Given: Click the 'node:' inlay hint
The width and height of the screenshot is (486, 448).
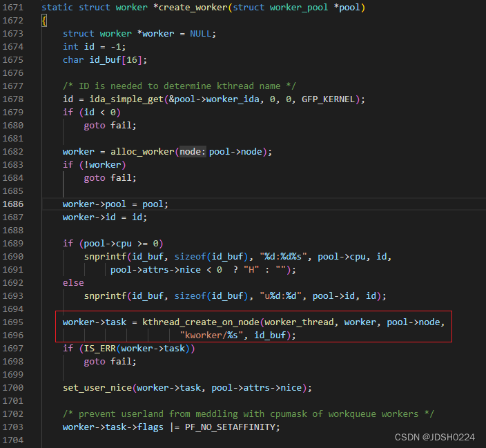Looking at the screenshot, I should pyautogui.click(x=193, y=152).
